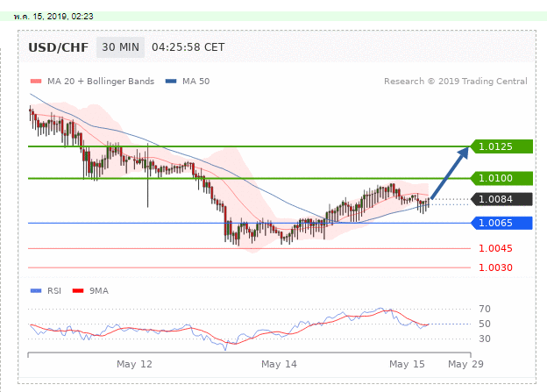
Task: Click the May 29 date axis label
Action: [465, 365]
